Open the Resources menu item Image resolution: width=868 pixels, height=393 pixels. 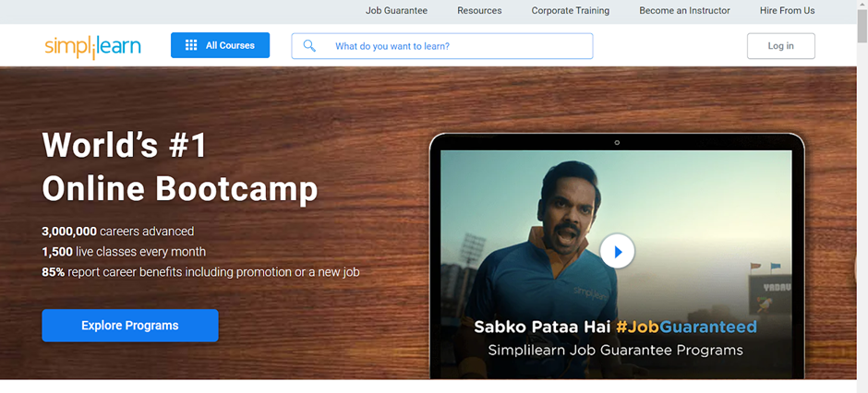coord(479,10)
